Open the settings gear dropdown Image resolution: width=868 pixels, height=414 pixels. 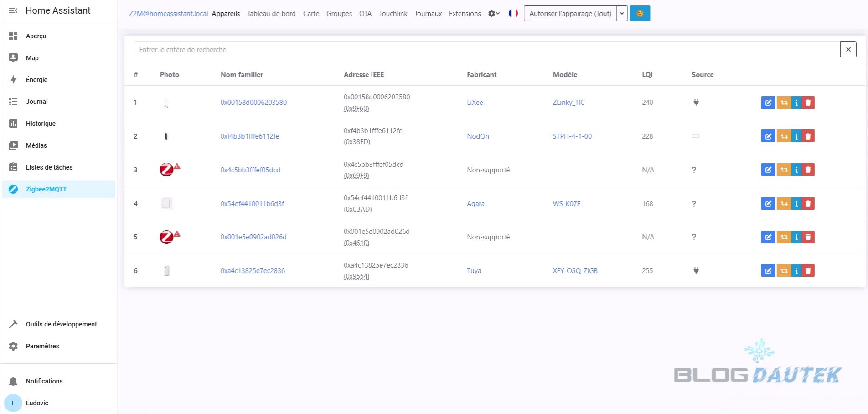tap(494, 14)
